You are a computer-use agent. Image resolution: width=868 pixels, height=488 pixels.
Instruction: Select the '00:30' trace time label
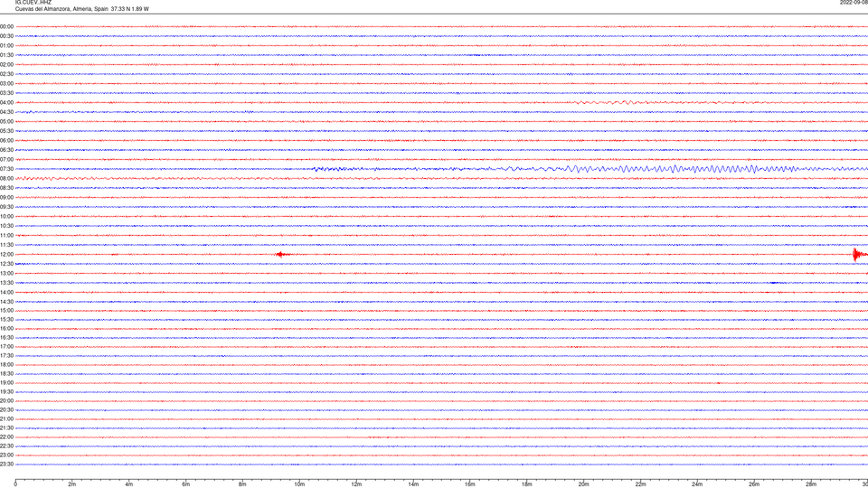(x=6, y=36)
